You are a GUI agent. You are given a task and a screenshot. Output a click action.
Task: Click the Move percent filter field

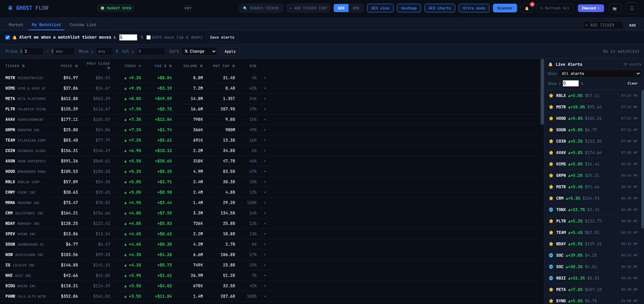coord(104,51)
